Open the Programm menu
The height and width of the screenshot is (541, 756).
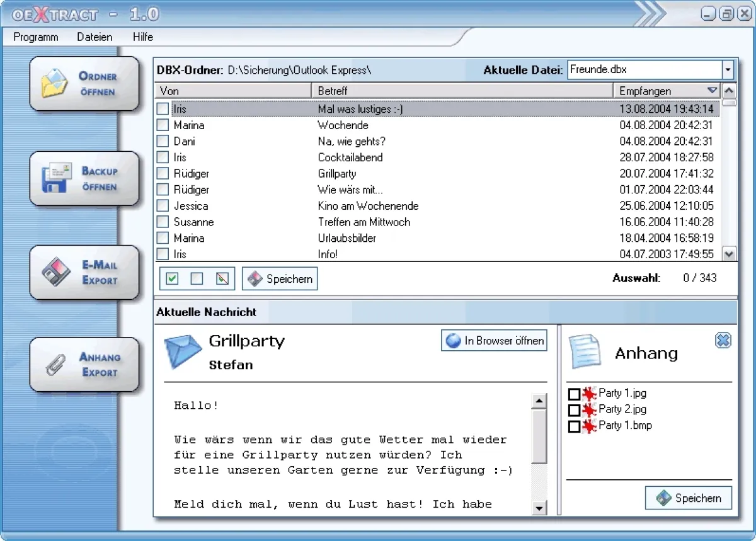tap(36, 37)
